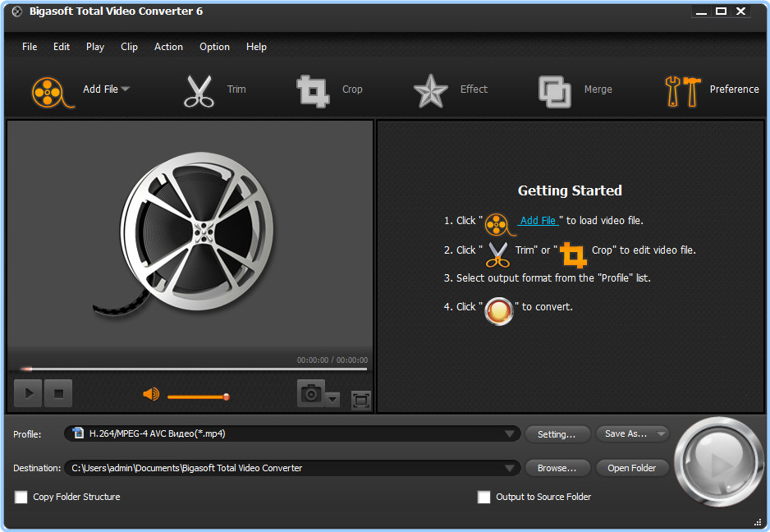Enable Copy Folder Structure checkbox
Screen dimensions: 770x532
21,498
